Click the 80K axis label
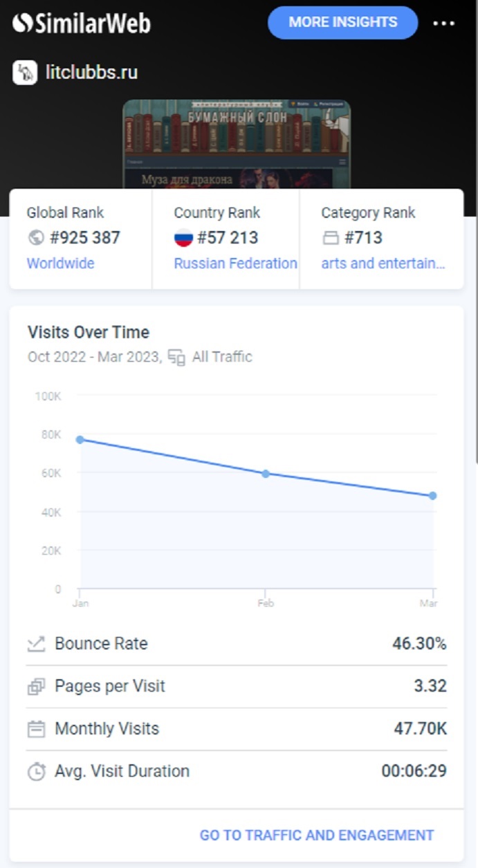478x868 pixels. pyautogui.click(x=50, y=435)
